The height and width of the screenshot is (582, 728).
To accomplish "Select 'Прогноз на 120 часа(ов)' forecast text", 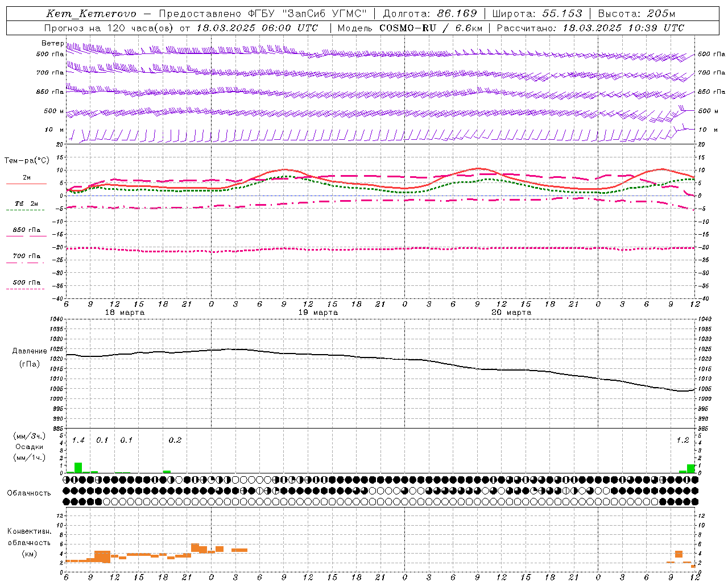I will 109,28.
